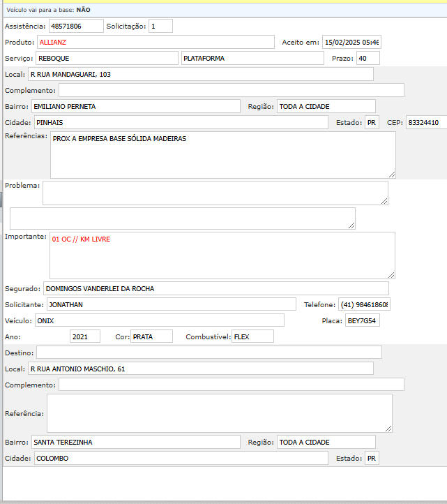Viewport: 447px width, 504px height.
Task: Click inside the Referências text area
Action: pos(222,154)
